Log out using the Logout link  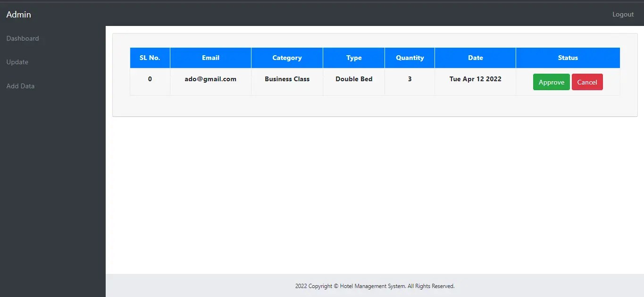[623, 14]
